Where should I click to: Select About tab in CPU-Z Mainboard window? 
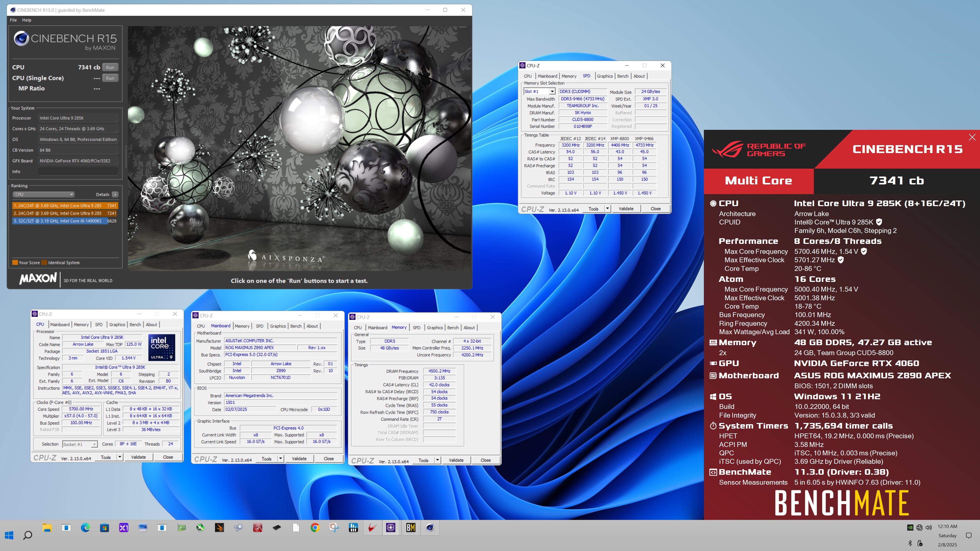point(312,326)
